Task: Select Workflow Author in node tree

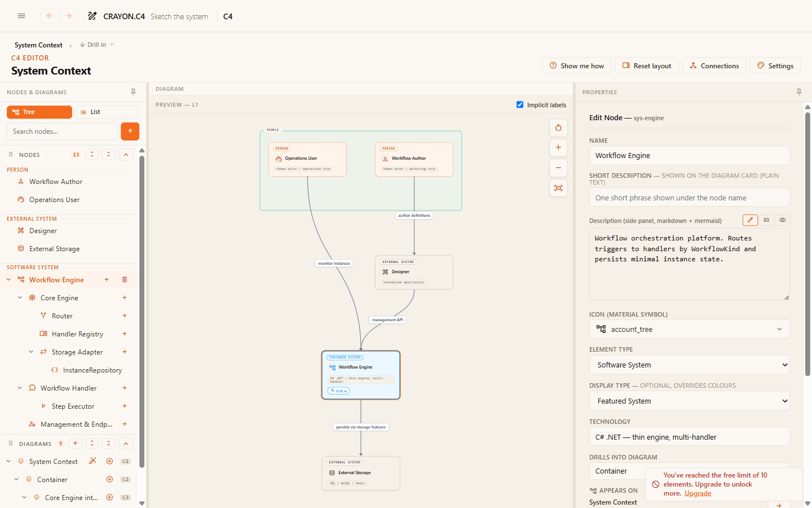Action: [56, 182]
